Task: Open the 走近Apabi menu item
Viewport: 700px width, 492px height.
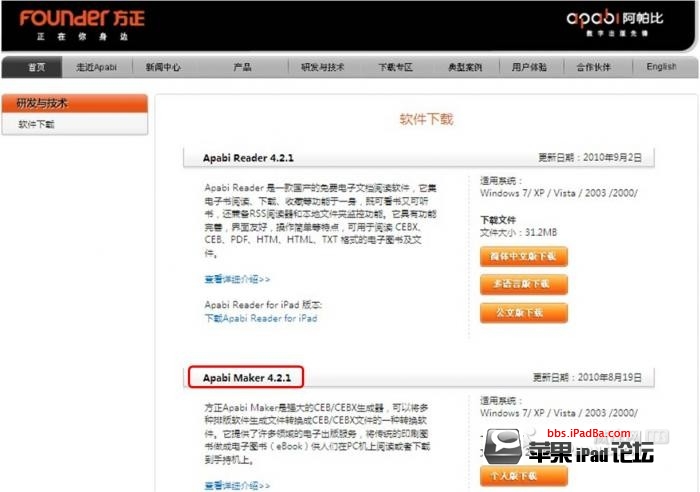Action: click(96, 67)
